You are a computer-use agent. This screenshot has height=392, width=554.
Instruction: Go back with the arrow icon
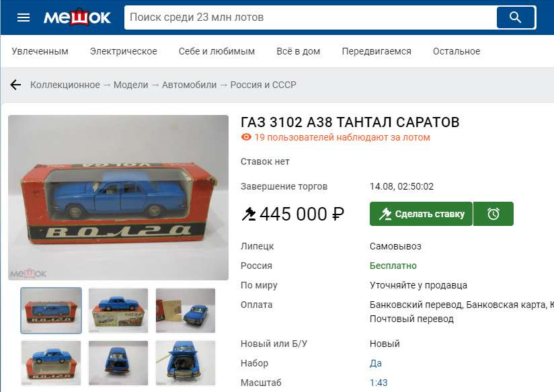tap(15, 85)
